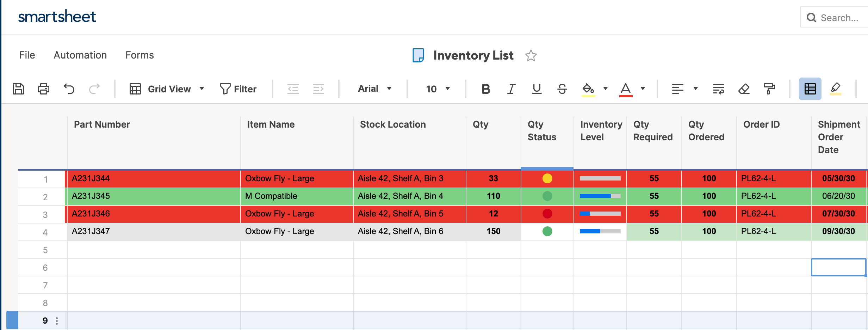This screenshot has width=868, height=330.
Task: Select the Format Painter tool
Action: pos(769,89)
